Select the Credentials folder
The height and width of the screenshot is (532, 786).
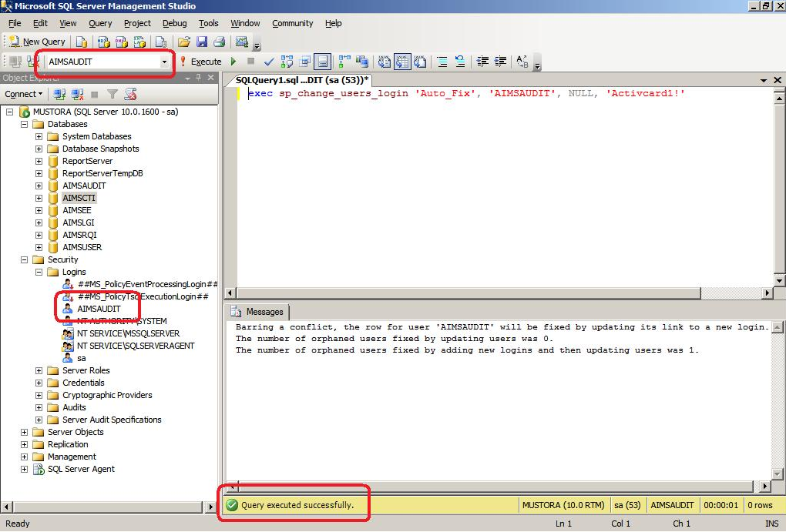(83, 383)
